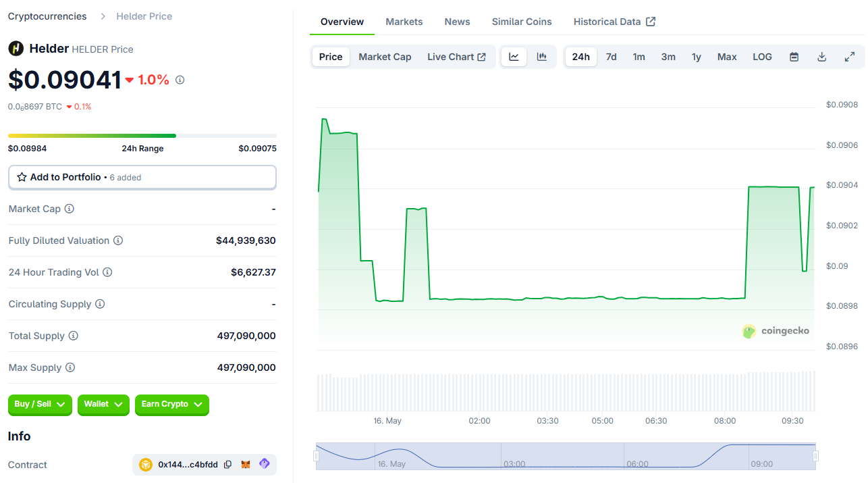
Task: Click the Helder coin logo
Action: click(16, 49)
